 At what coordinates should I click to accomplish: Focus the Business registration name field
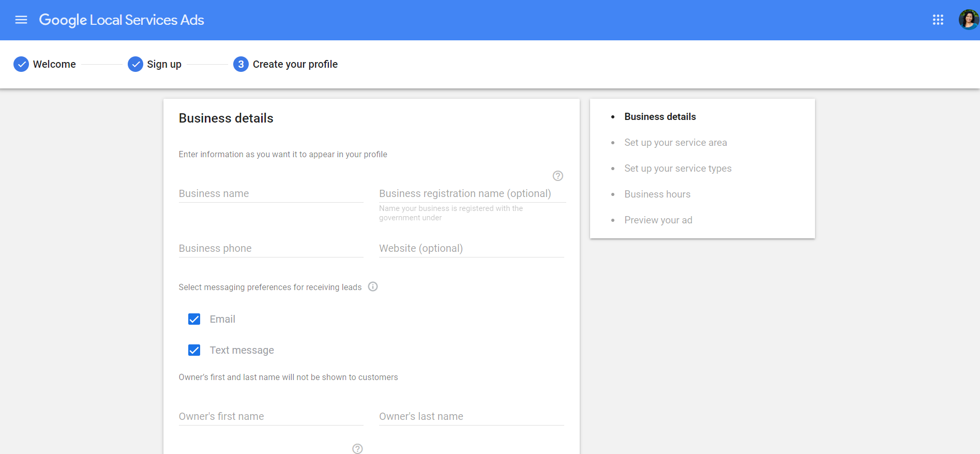[472, 193]
